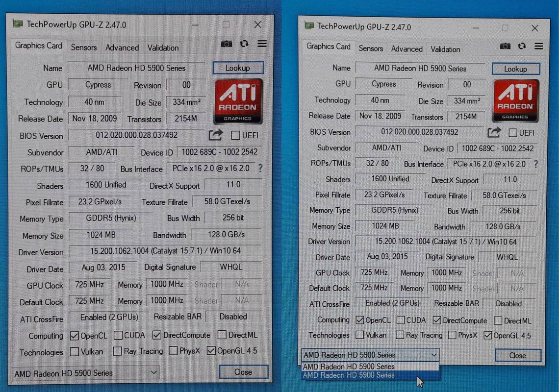
Task: Toggle the DirectML checkbox in left window
Action: click(x=222, y=335)
